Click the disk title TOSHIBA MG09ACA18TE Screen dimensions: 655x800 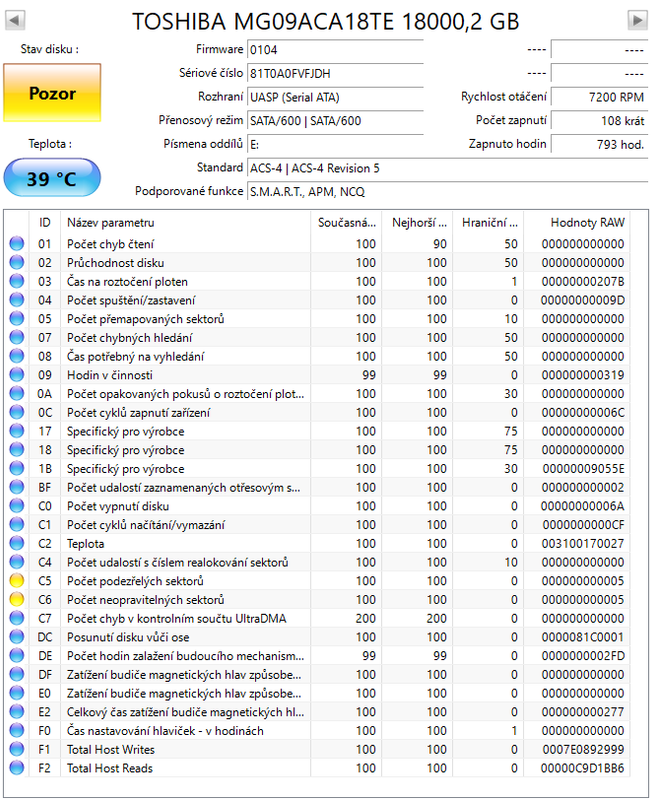[263, 21]
